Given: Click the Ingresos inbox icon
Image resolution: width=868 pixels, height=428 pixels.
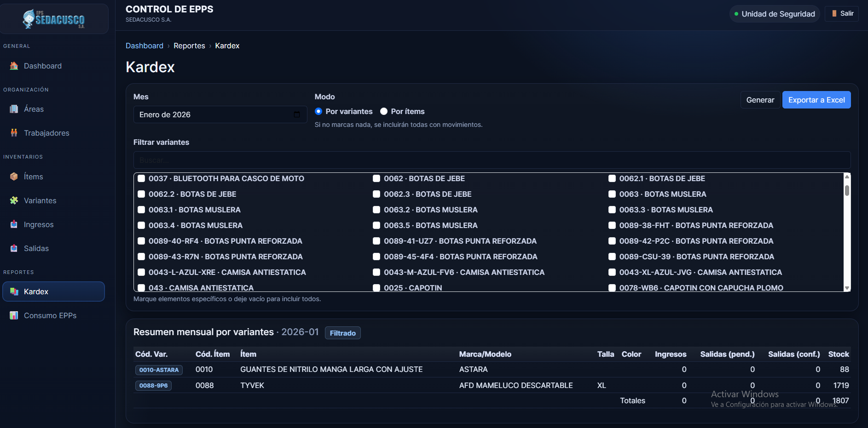Looking at the screenshot, I should click(x=14, y=224).
